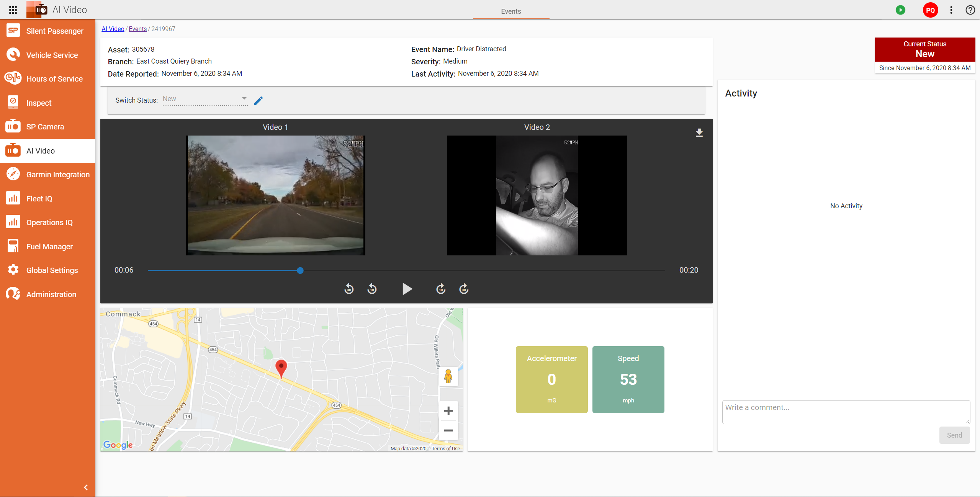Open Fleet IQ in sidebar

pos(39,199)
